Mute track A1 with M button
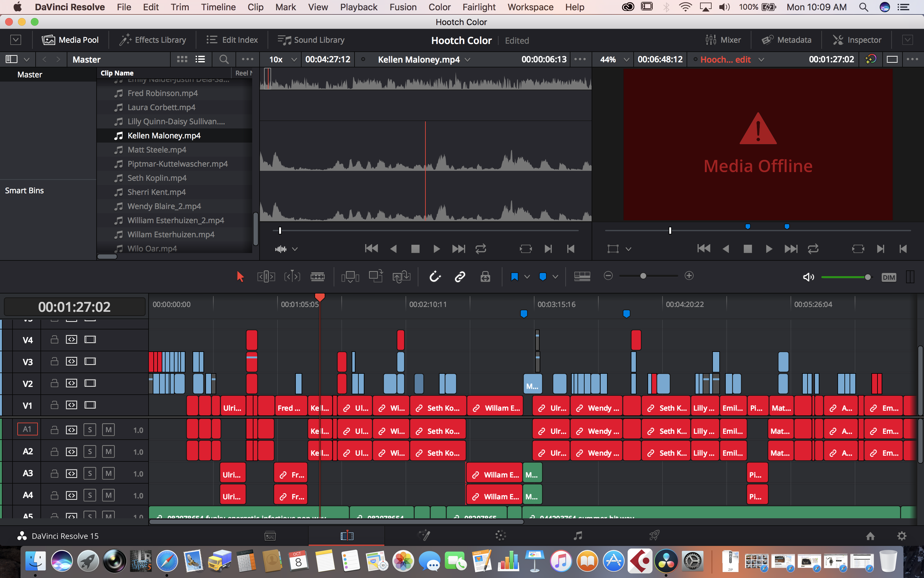Screen dimensions: 924x578 (x=108, y=430)
